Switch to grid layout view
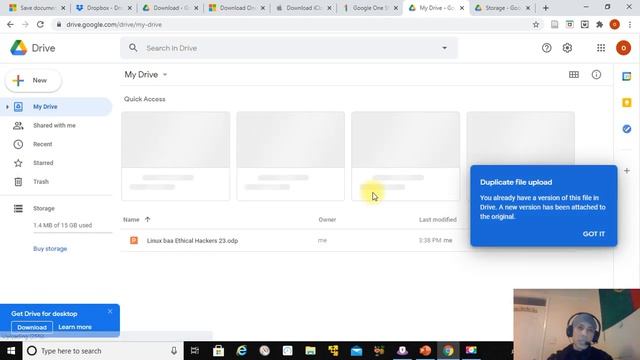Image resolution: width=640 pixels, height=360 pixels. point(574,75)
